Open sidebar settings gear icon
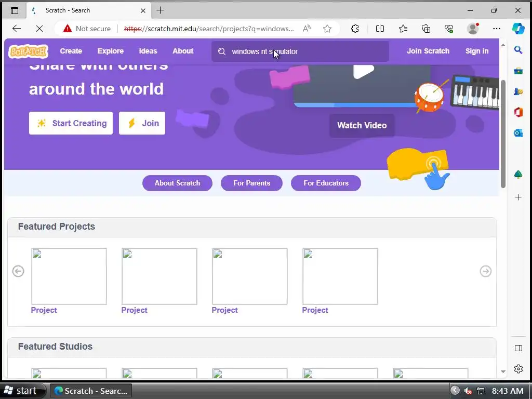 pyautogui.click(x=518, y=369)
